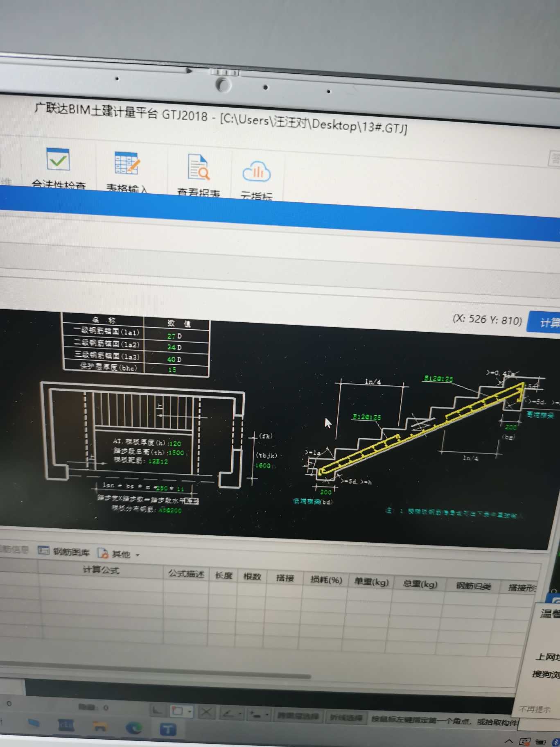Open the dropdown beside the rectangle tool

[x=190, y=712]
